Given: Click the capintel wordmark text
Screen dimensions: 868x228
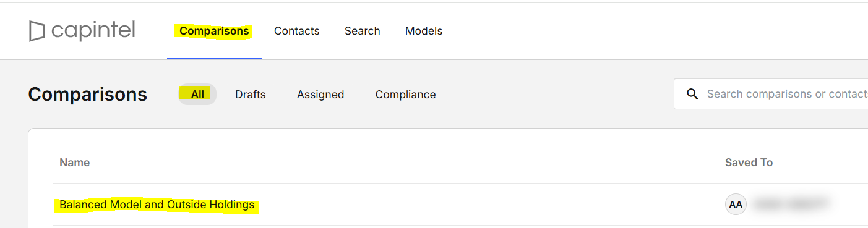Looking at the screenshot, I should 93,30.
